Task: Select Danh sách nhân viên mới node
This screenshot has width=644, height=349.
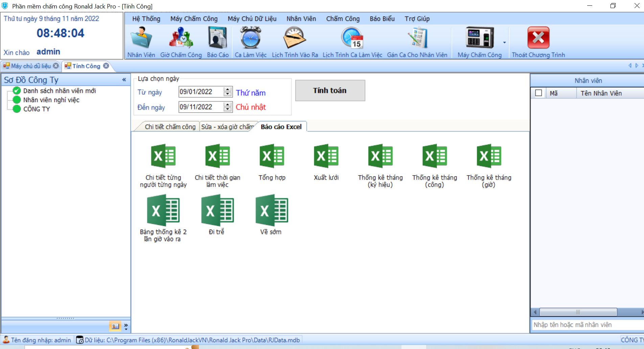Action: coord(59,91)
